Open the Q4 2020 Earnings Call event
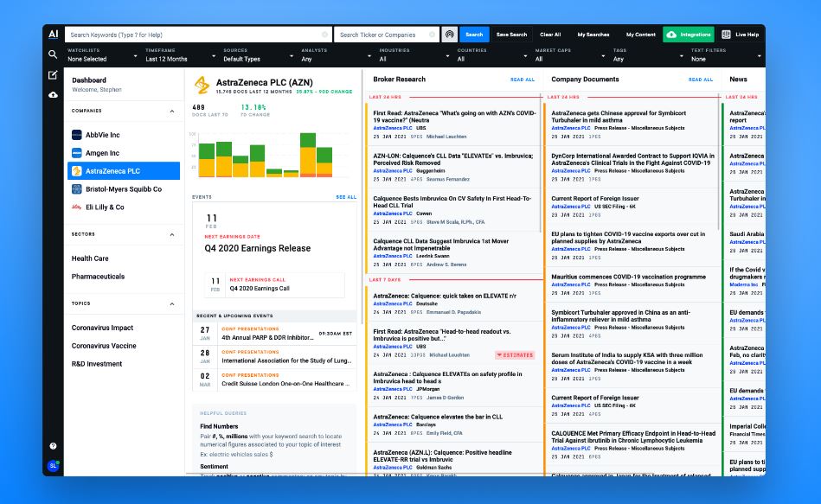The width and height of the screenshot is (821, 504). pyautogui.click(x=274, y=284)
